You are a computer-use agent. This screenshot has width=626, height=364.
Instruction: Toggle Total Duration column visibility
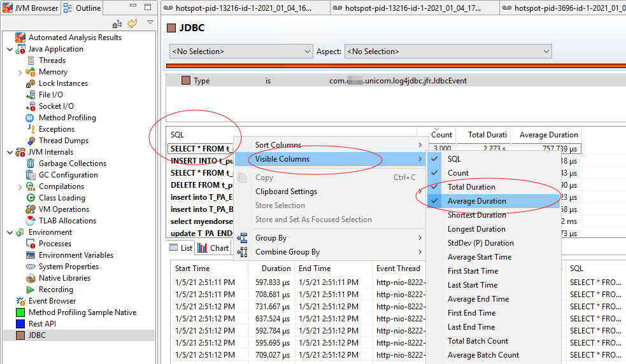point(471,187)
